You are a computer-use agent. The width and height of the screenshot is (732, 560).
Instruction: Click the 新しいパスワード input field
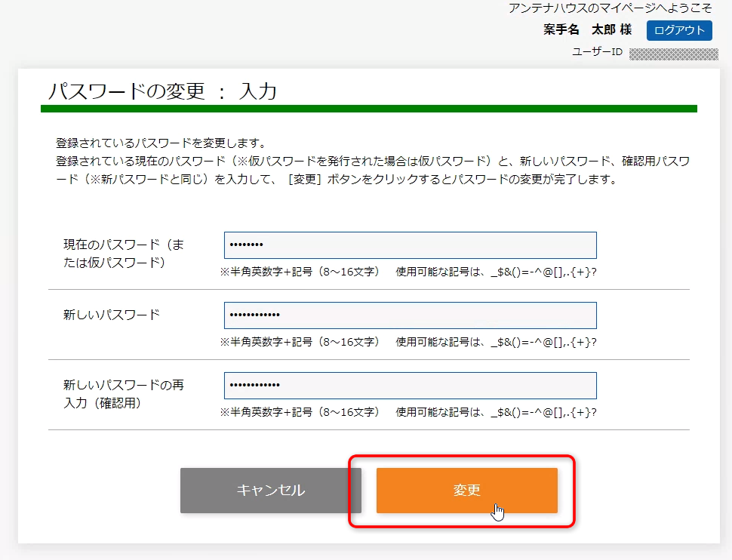coord(410,315)
